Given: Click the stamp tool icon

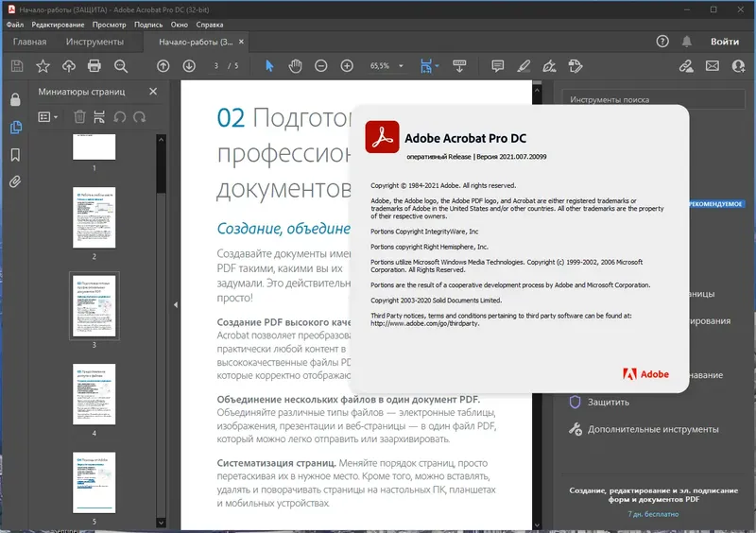Looking at the screenshot, I should tap(576, 66).
